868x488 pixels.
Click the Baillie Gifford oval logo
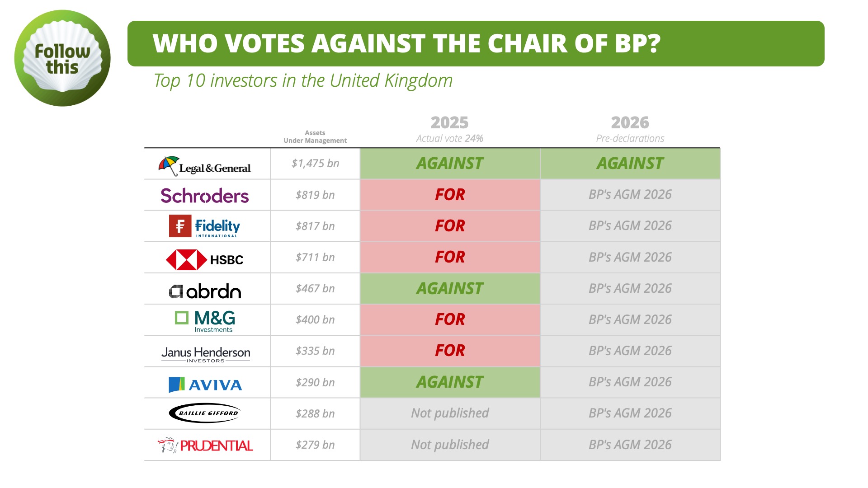[x=204, y=413]
